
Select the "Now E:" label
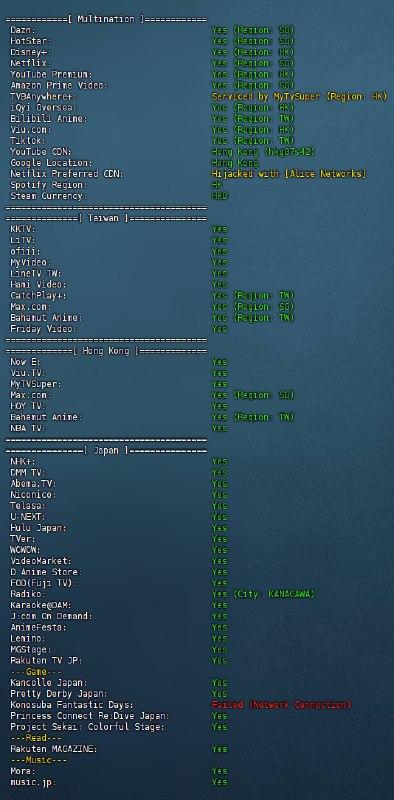26,362
